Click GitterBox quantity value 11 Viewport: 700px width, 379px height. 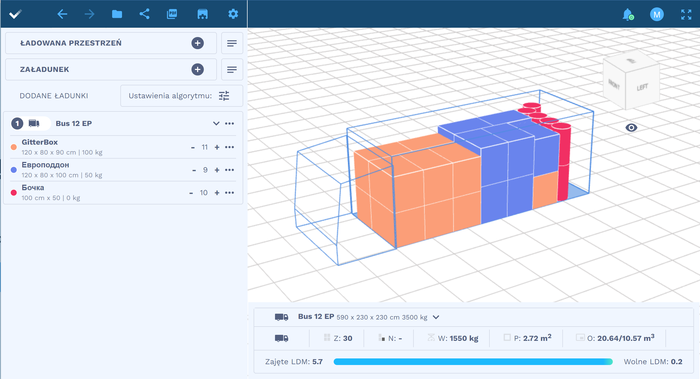(204, 147)
